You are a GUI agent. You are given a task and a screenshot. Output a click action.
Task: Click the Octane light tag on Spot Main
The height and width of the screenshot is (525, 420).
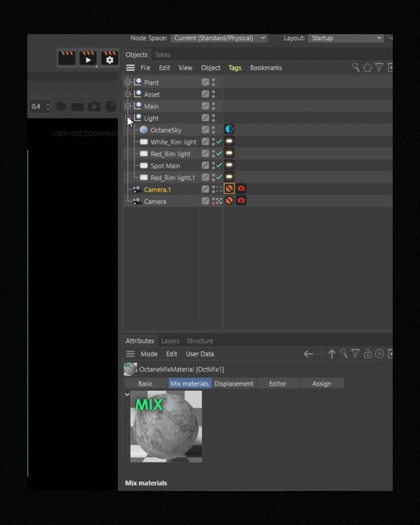pyautogui.click(x=229, y=165)
